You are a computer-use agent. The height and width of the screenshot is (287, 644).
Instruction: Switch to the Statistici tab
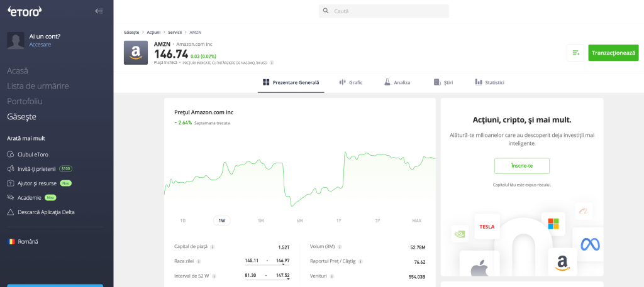(489, 82)
